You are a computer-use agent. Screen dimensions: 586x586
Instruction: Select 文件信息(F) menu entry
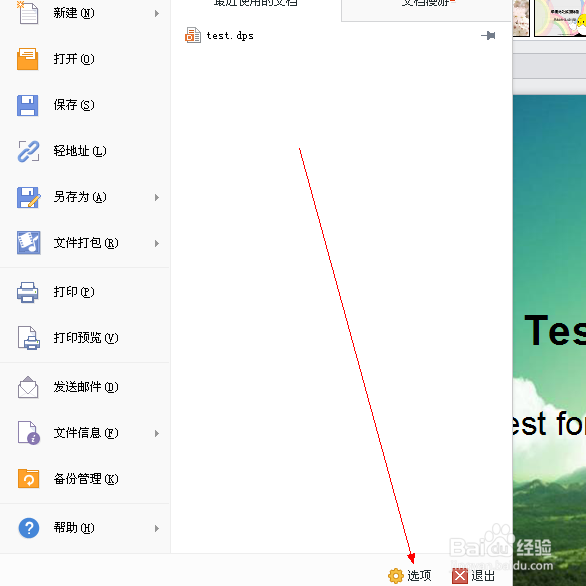pyautogui.click(x=85, y=433)
